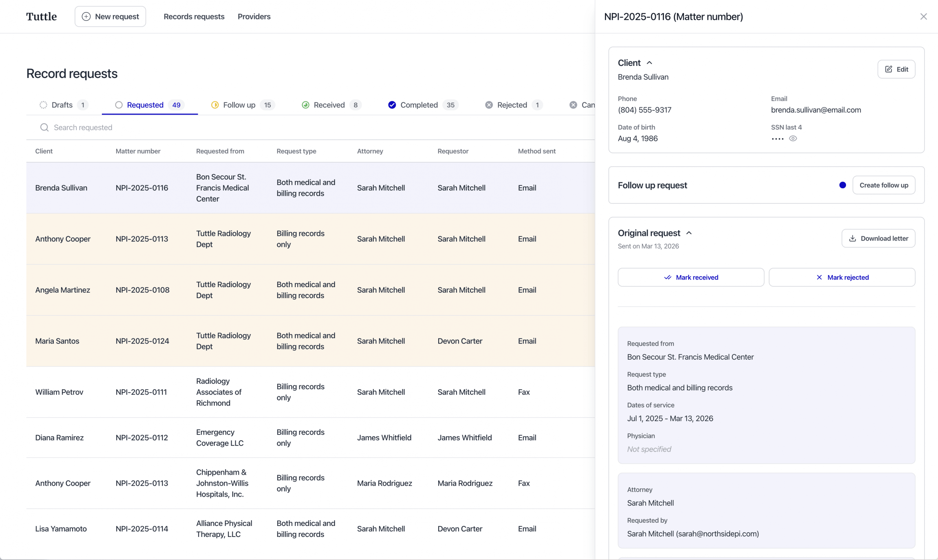Click the download icon on Download letter
The height and width of the screenshot is (560, 938).
852,238
